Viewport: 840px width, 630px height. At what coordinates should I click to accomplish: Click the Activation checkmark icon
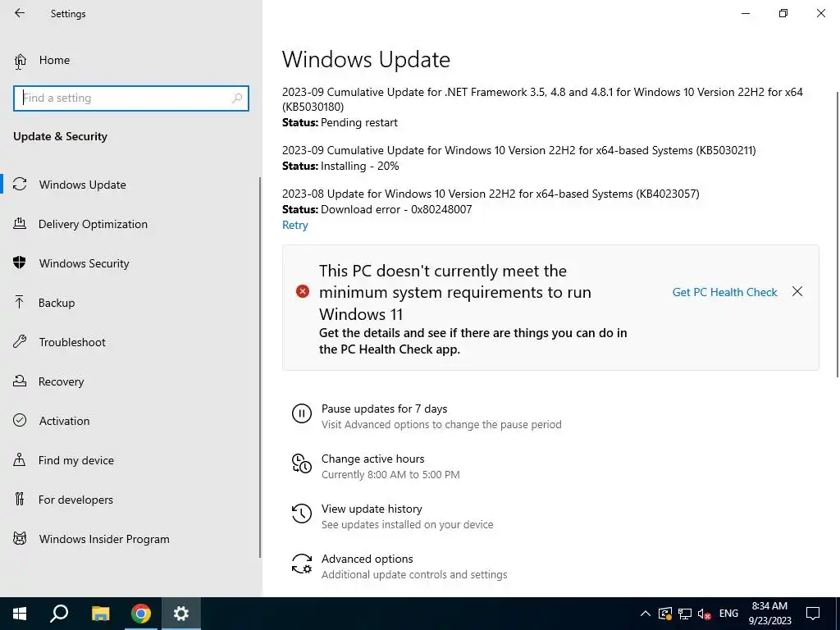20,421
